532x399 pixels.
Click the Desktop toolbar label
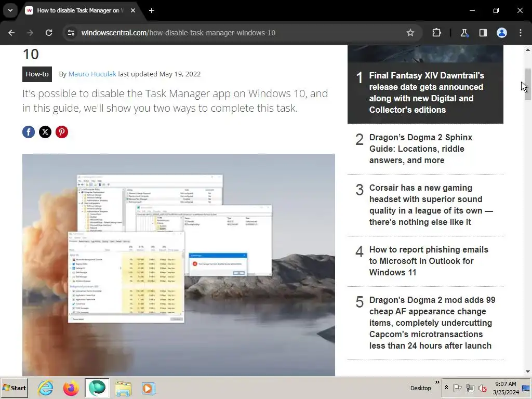coord(420,388)
